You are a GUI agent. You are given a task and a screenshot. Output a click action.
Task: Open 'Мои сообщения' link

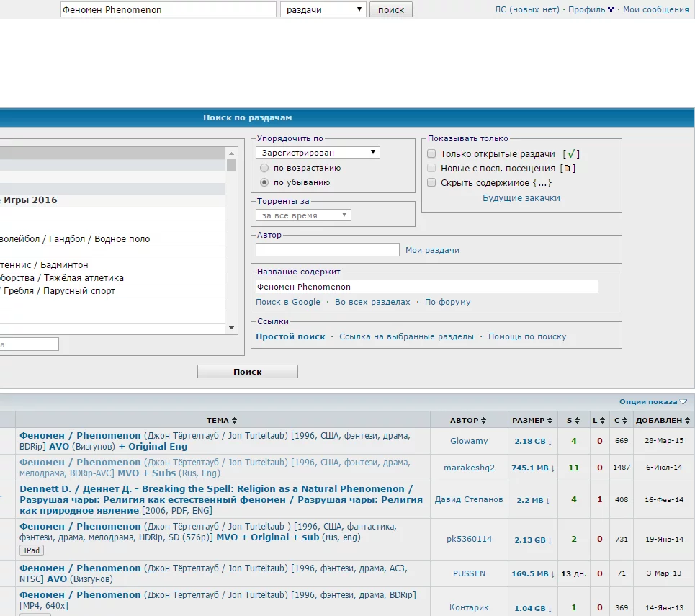tap(655, 9)
